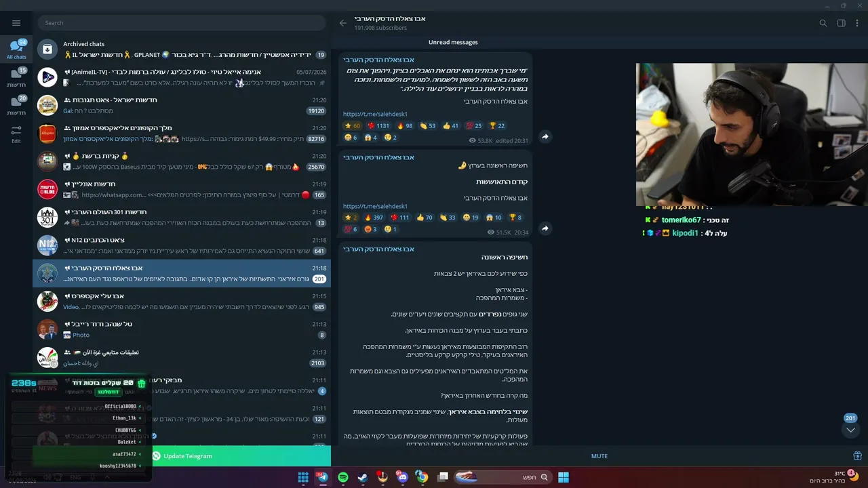868x488 pixels.
Task: Open the gift icon beside MUTE
Action: tap(857, 456)
